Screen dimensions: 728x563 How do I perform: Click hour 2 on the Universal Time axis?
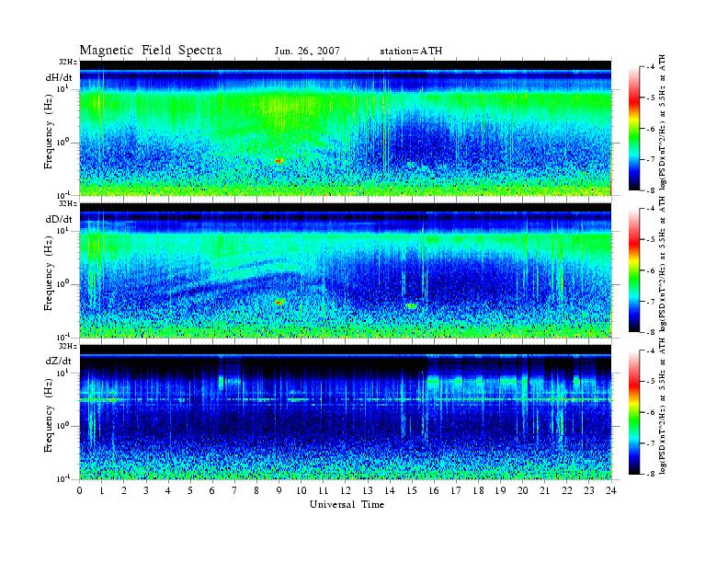(x=124, y=490)
